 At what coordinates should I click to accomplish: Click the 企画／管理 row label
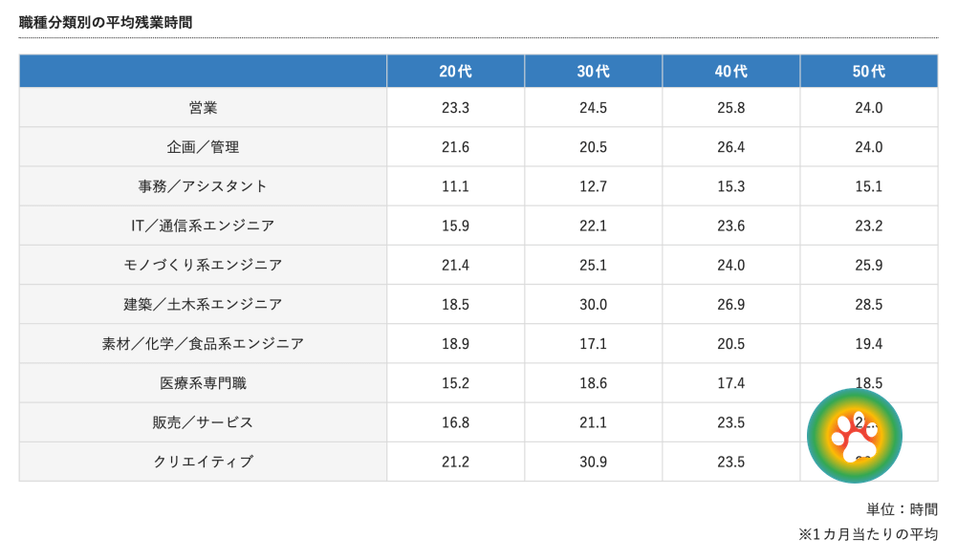coord(203,147)
